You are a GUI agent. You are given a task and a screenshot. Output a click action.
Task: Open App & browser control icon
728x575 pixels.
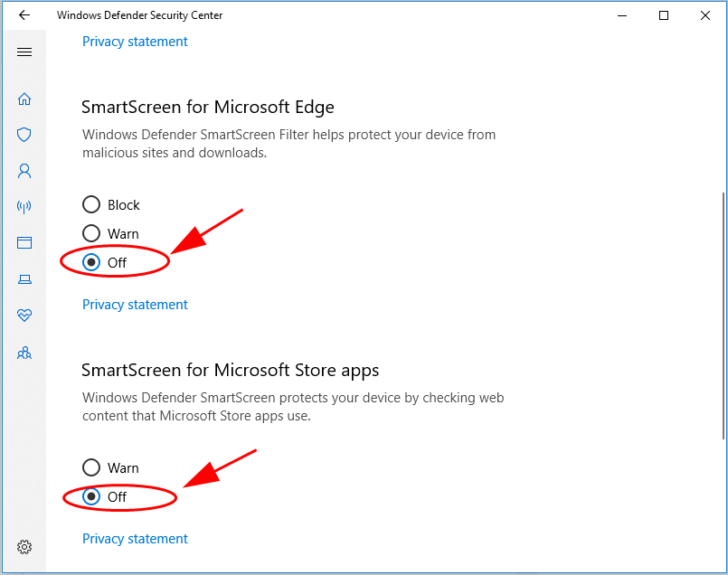point(24,243)
